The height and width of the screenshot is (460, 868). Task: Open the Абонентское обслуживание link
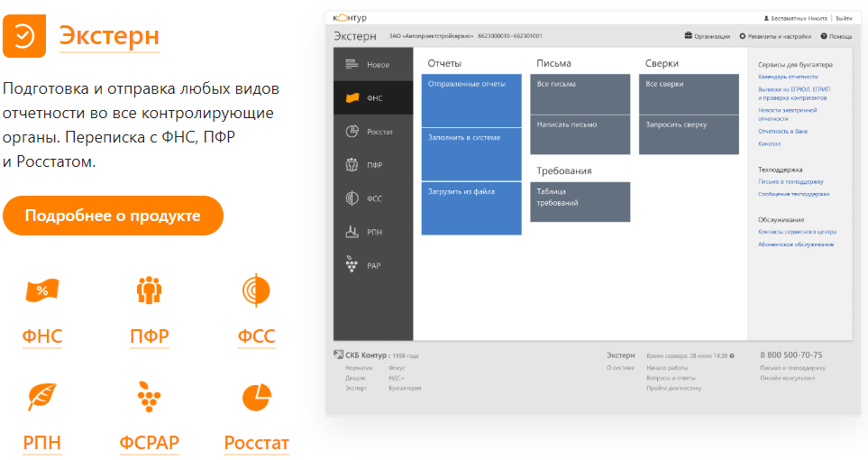(796, 244)
